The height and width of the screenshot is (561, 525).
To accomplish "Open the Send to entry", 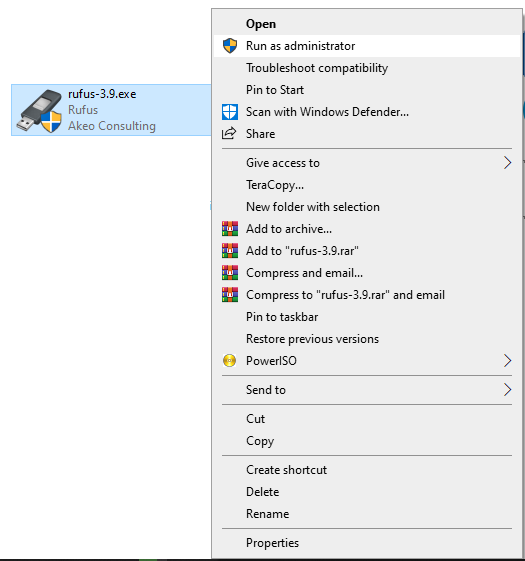I will coord(366,390).
